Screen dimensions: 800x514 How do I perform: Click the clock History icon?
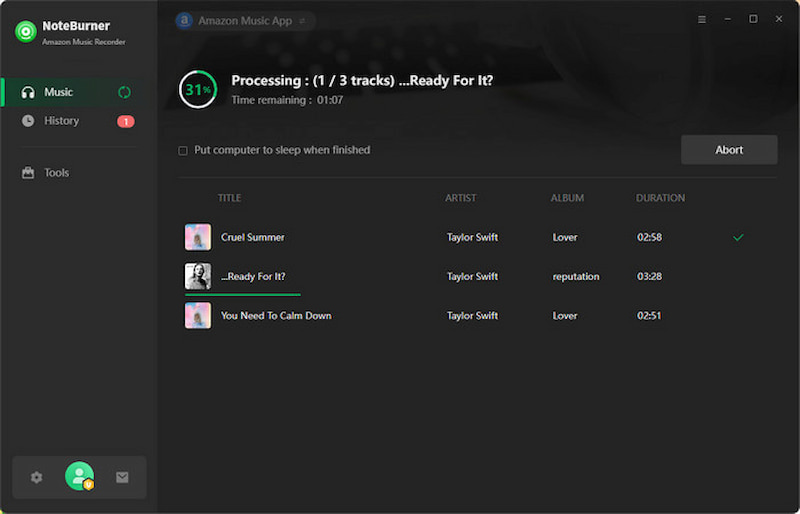point(28,121)
